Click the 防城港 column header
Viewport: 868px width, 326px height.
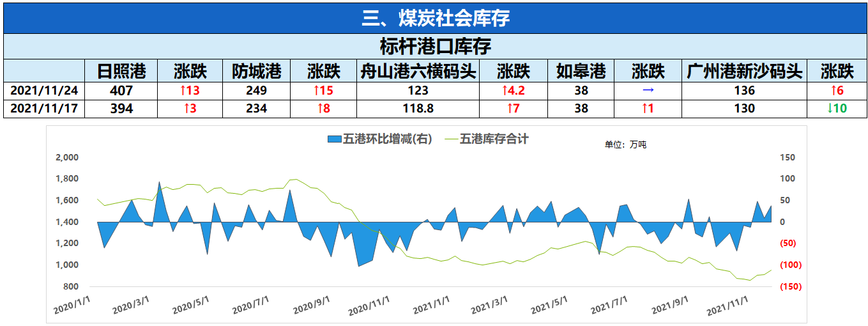256,71
